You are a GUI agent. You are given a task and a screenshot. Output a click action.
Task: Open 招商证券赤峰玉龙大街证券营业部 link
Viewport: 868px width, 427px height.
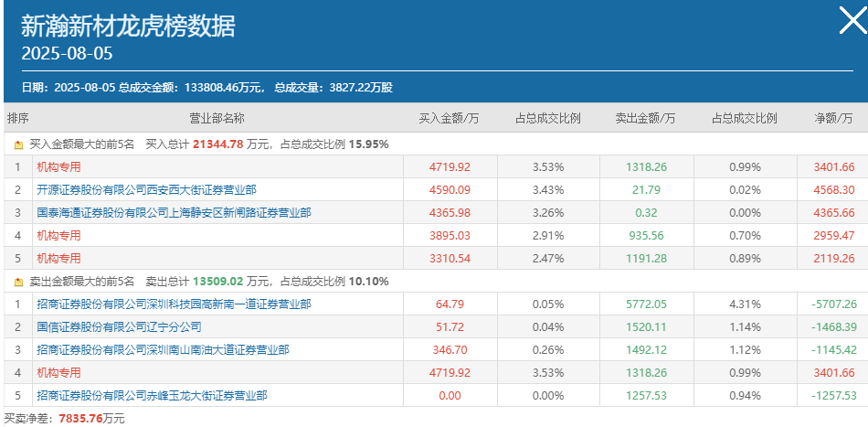153,395
